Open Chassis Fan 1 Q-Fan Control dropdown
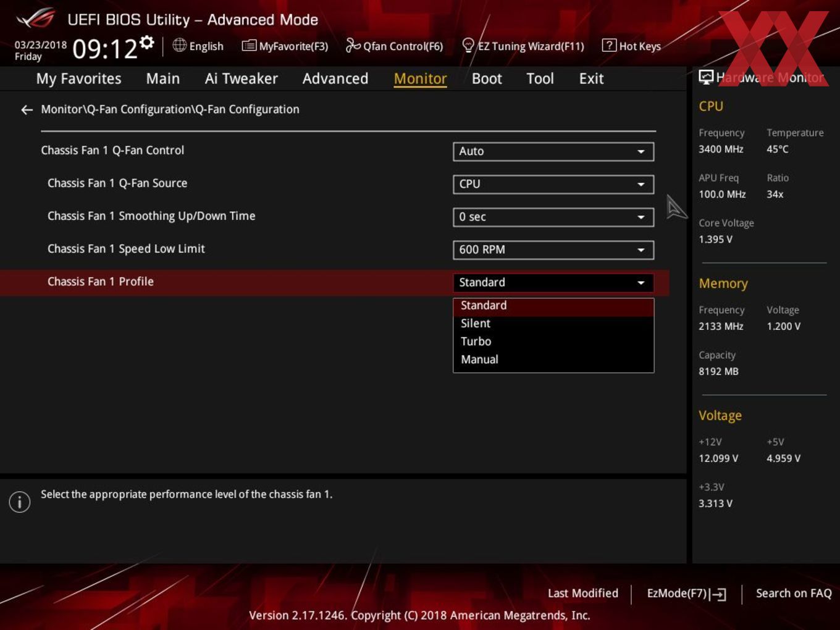The width and height of the screenshot is (840, 630). (x=553, y=151)
